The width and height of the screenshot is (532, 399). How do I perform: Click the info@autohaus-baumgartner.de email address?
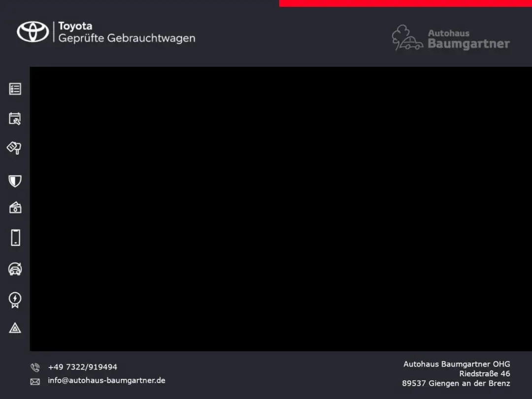106,380
